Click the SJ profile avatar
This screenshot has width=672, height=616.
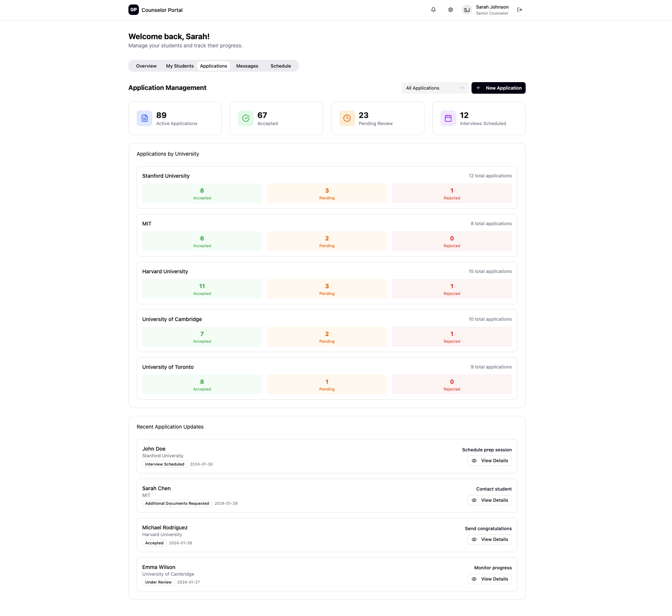[467, 10]
